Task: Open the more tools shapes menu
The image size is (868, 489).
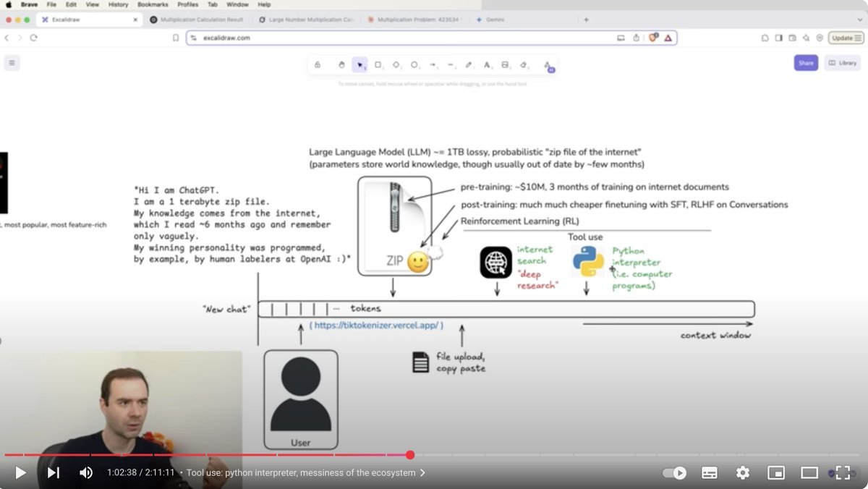Action: pos(548,65)
